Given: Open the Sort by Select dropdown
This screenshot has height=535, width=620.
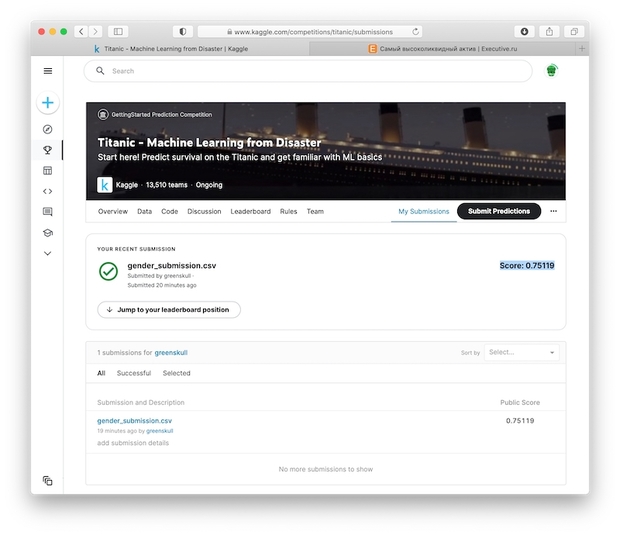Looking at the screenshot, I should [x=522, y=352].
